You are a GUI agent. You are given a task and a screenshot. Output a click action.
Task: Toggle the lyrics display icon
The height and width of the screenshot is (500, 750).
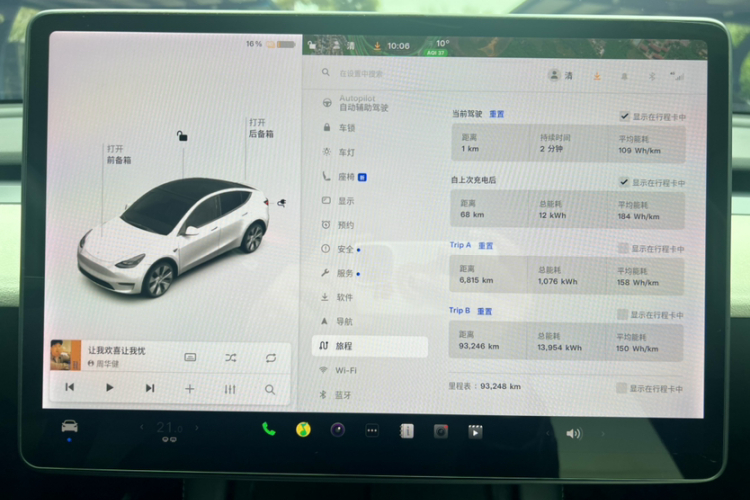click(190, 357)
